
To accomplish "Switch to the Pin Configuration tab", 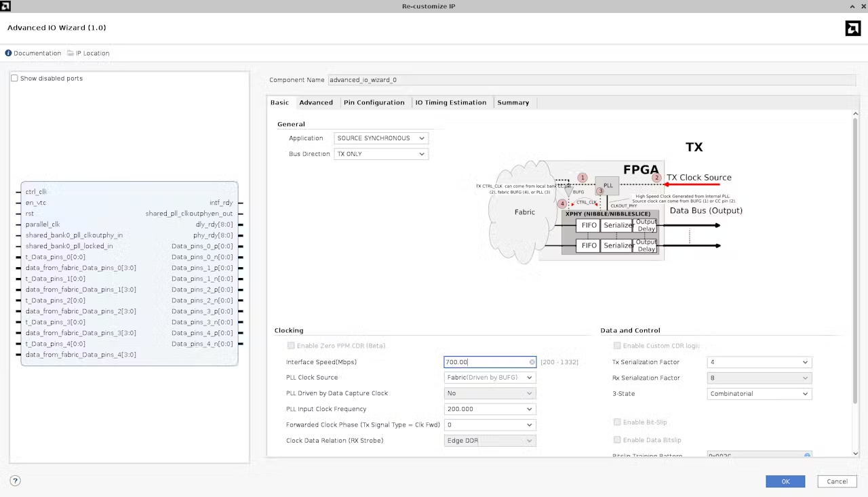I will 374,102.
